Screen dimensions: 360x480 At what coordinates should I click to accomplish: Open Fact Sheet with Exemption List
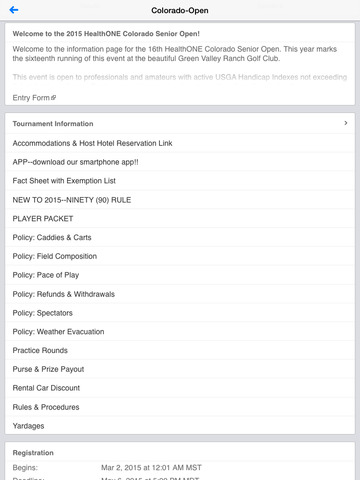(x=180, y=181)
